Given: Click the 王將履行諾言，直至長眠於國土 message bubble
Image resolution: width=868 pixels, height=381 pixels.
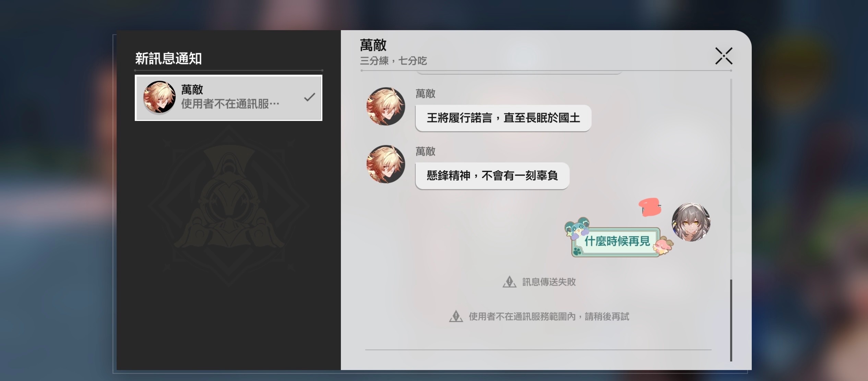Looking at the screenshot, I should point(503,118).
